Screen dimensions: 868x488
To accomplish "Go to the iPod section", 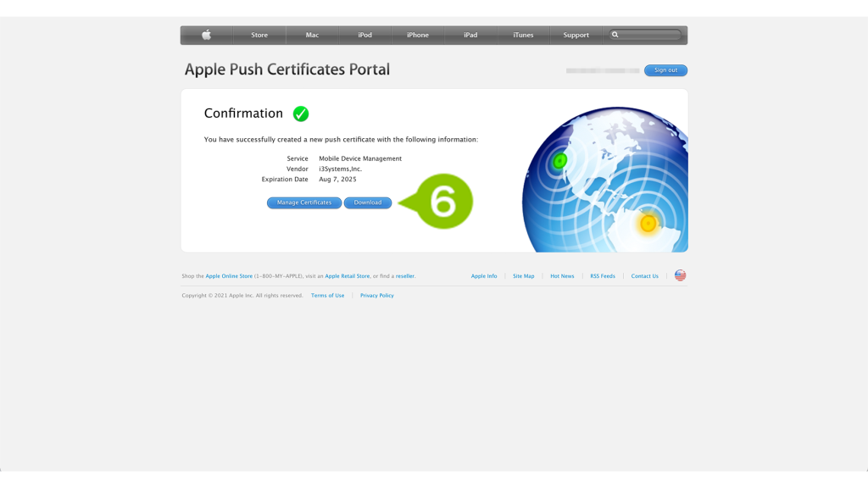I will point(364,35).
